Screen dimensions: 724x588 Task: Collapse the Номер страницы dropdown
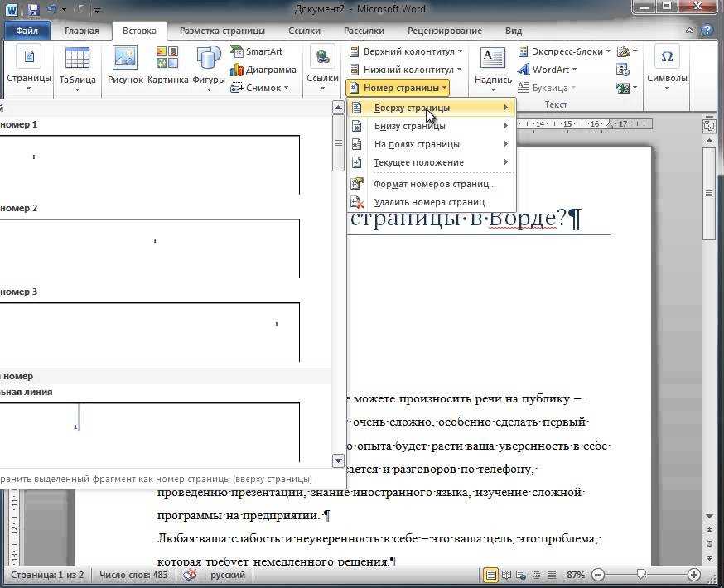point(398,88)
